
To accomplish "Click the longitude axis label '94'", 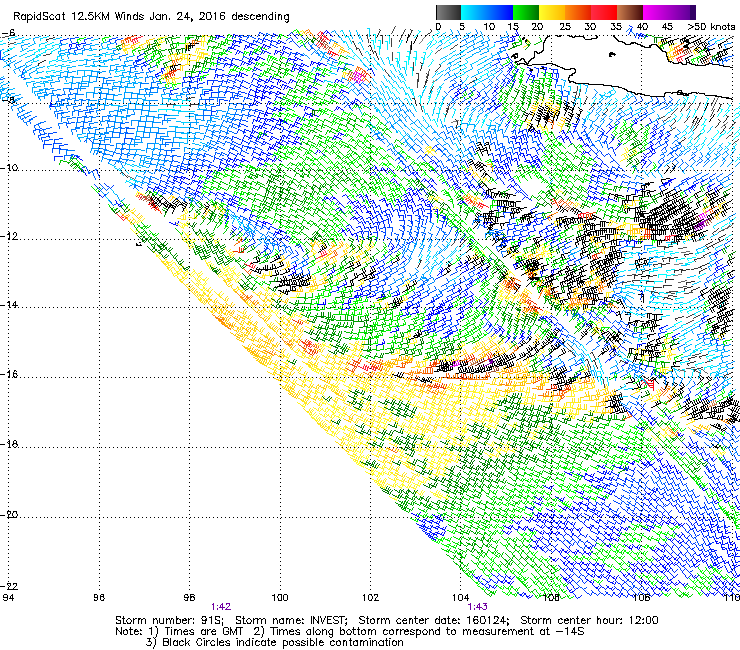I will [x=8, y=598].
